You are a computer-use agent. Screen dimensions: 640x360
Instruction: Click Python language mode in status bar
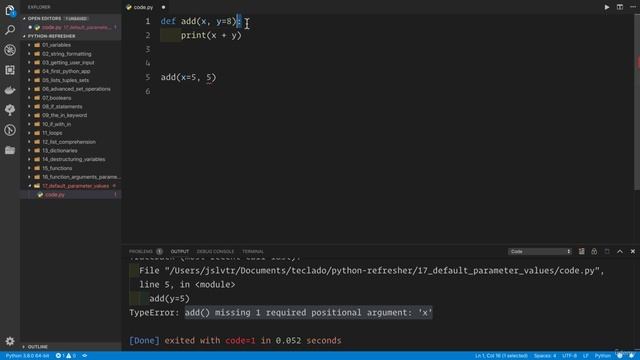tap(602, 356)
